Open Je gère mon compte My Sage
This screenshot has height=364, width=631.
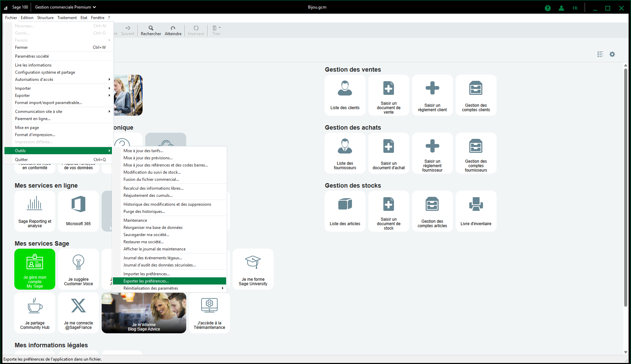pos(35,269)
